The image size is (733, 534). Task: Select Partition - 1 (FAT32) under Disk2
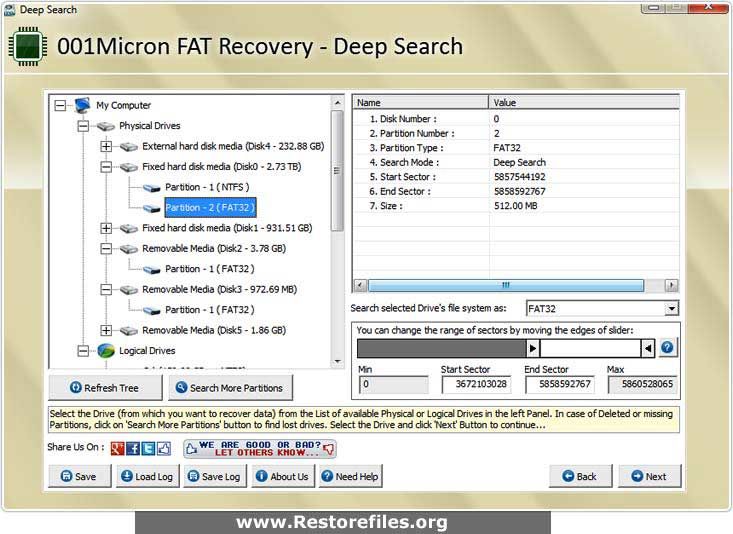[x=209, y=269]
